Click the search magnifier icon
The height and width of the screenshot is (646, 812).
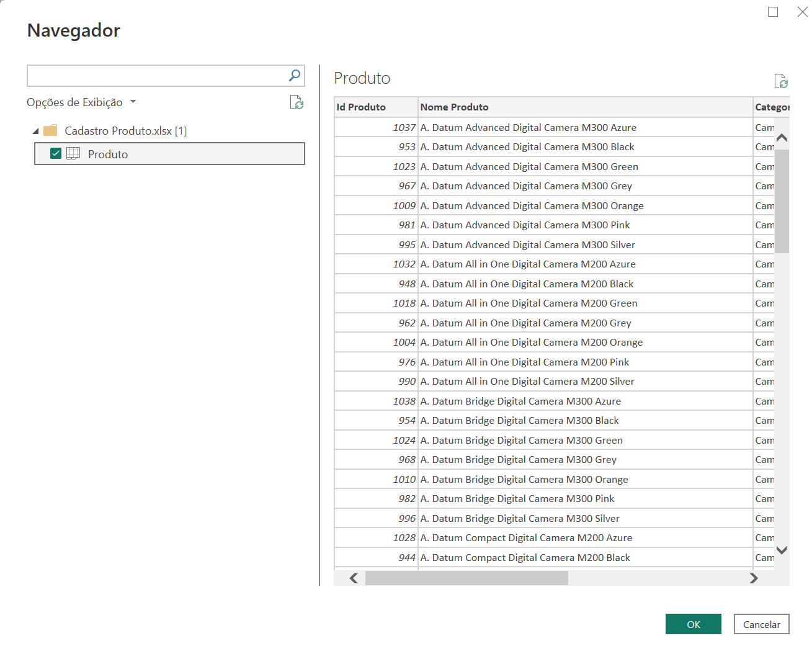pyautogui.click(x=295, y=76)
